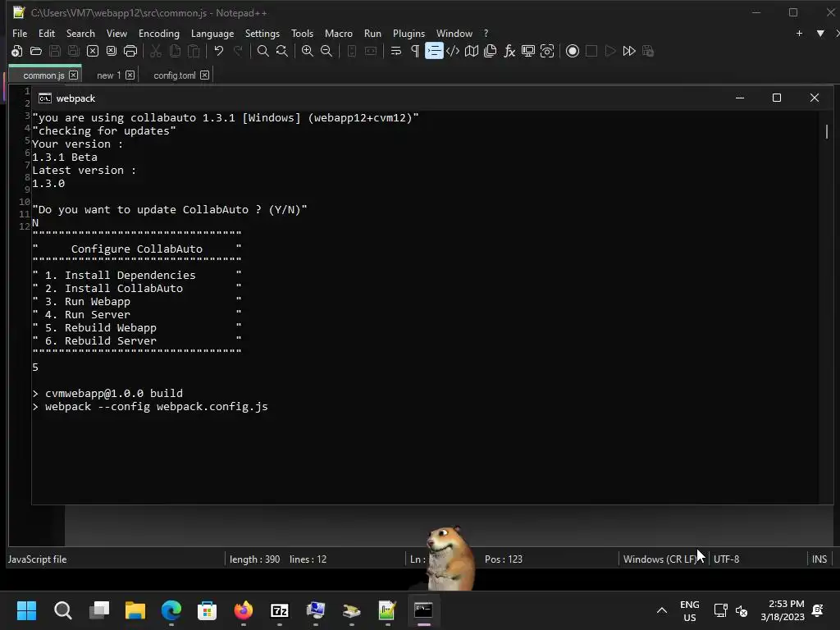This screenshot has width=840, height=630.
Task: Zoom out on the editor text
Action: (x=326, y=51)
